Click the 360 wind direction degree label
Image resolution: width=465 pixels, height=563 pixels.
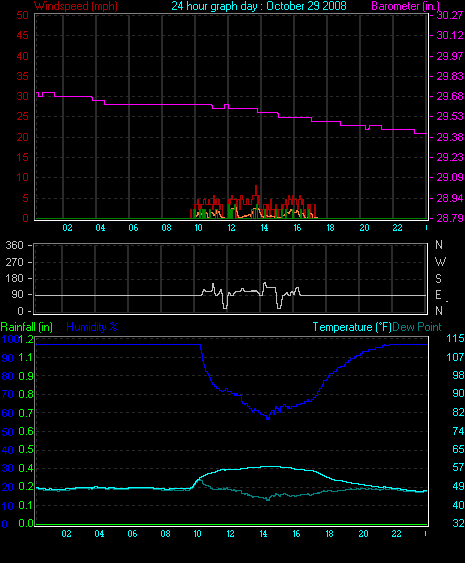pos(15,245)
